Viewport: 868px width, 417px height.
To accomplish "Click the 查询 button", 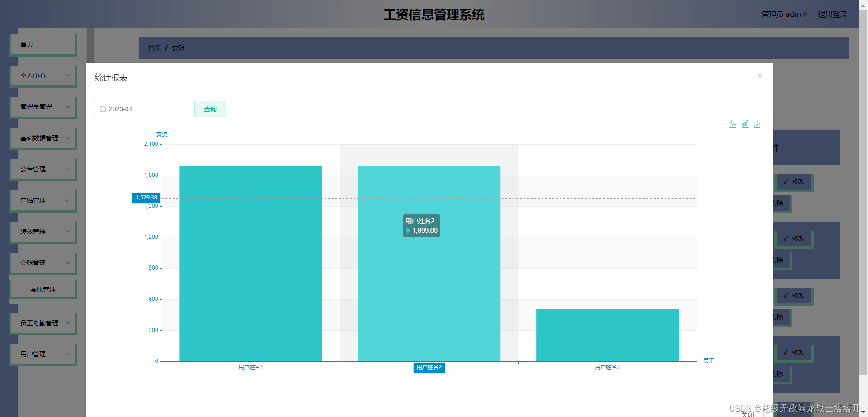I will [x=210, y=109].
